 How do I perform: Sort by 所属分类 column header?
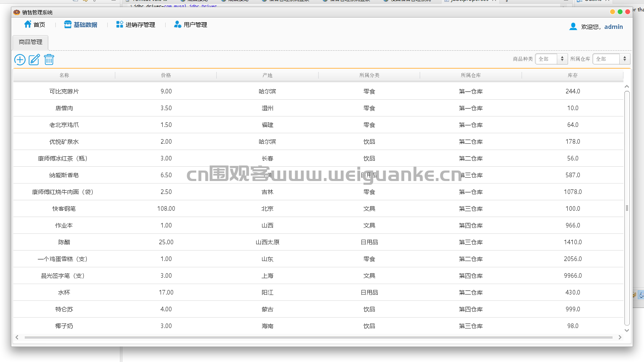369,75
